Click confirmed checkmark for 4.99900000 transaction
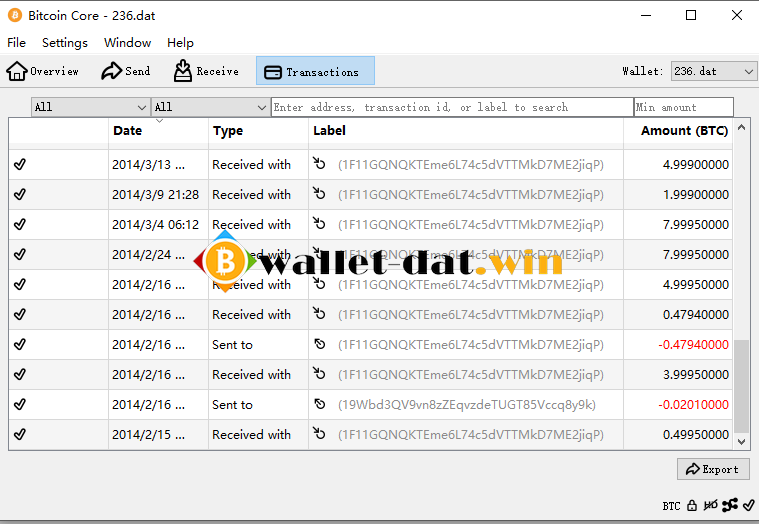759x524 pixels. (x=19, y=165)
